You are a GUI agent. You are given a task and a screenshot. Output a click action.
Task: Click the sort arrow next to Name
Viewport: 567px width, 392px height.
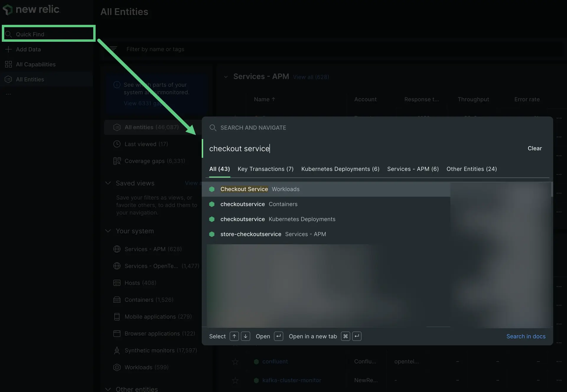tap(273, 100)
